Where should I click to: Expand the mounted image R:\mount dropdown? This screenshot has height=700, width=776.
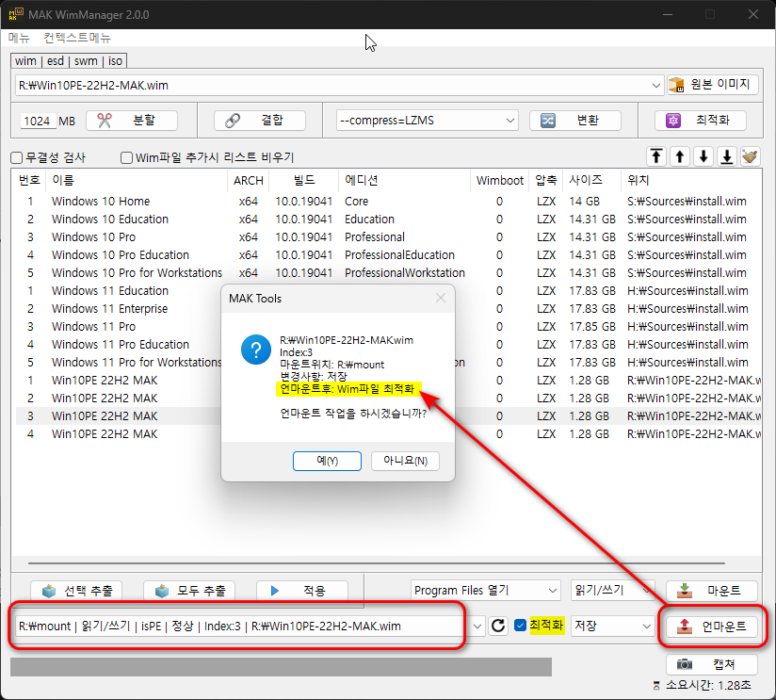point(477,627)
